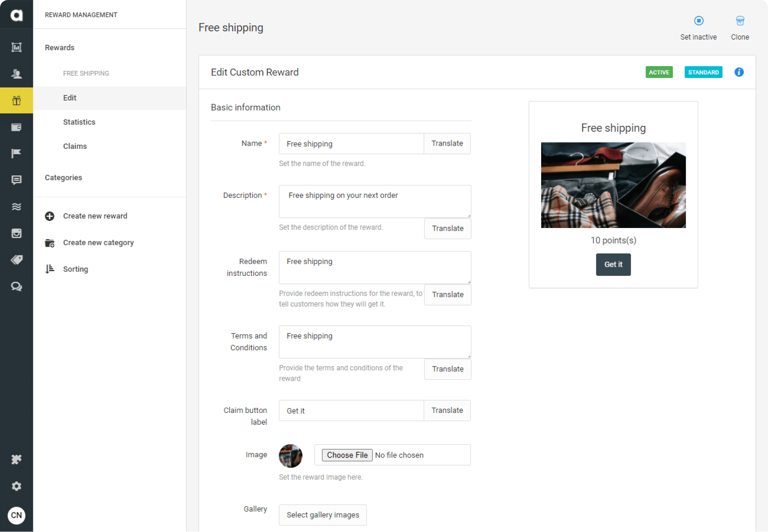Open the chat bubble icon in sidebar

coord(16,180)
